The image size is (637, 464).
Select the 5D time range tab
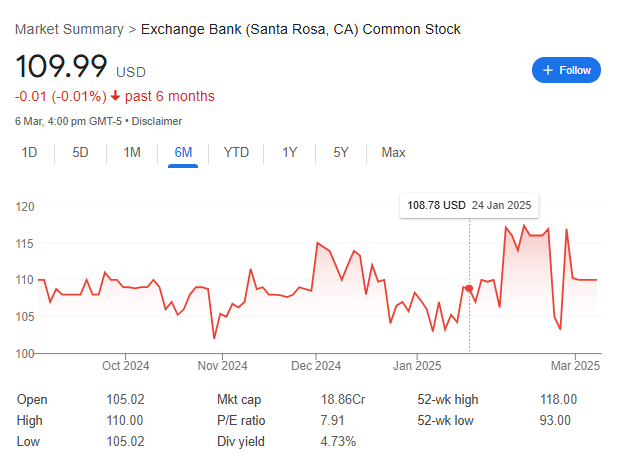point(80,153)
